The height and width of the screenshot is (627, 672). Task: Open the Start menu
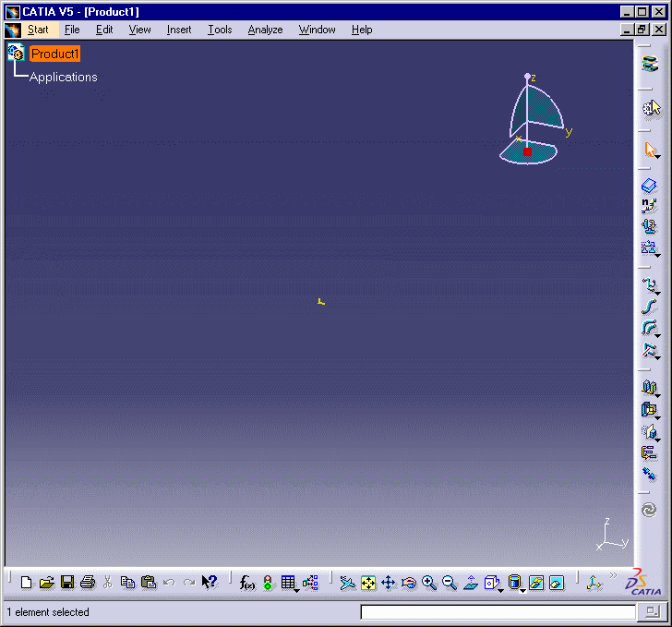tap(38, 30)
